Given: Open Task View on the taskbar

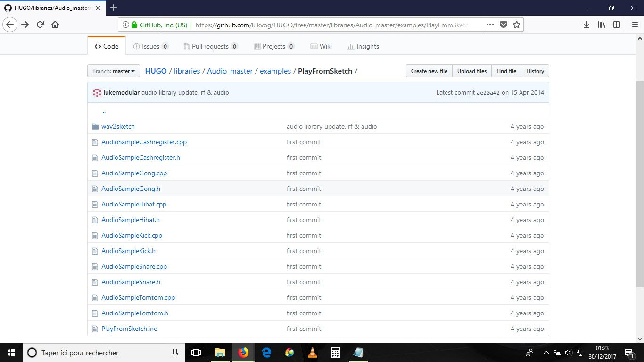Looking at the screenshot, I should pos(196,353).
